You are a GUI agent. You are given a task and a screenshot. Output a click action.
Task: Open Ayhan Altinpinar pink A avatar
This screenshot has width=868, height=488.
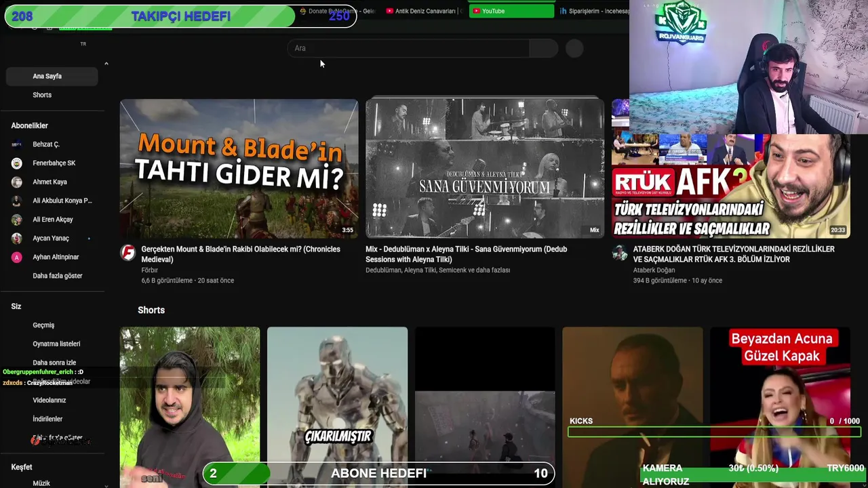coord(17,258)
